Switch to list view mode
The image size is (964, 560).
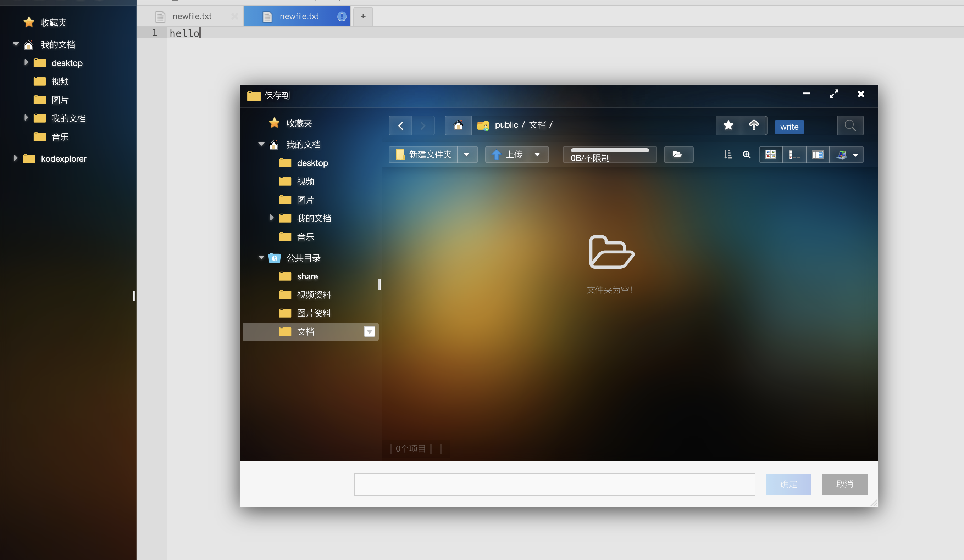coord(794,155)
